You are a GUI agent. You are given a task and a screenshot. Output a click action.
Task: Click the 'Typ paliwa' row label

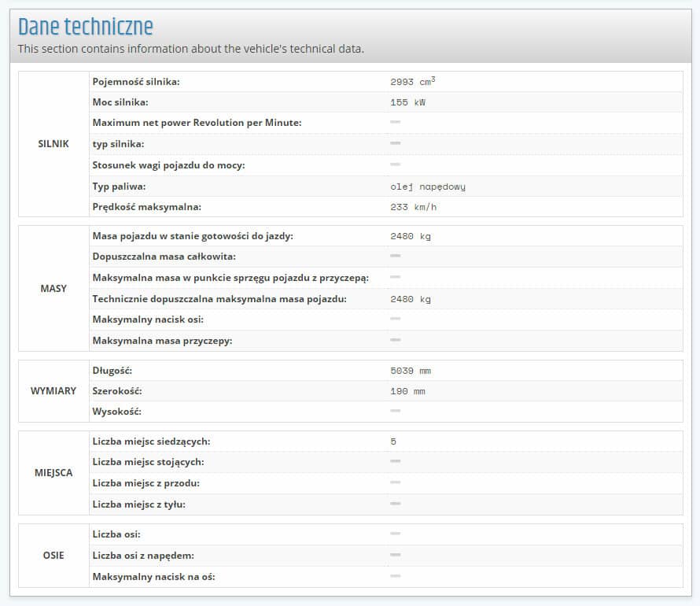pos(120,187)
